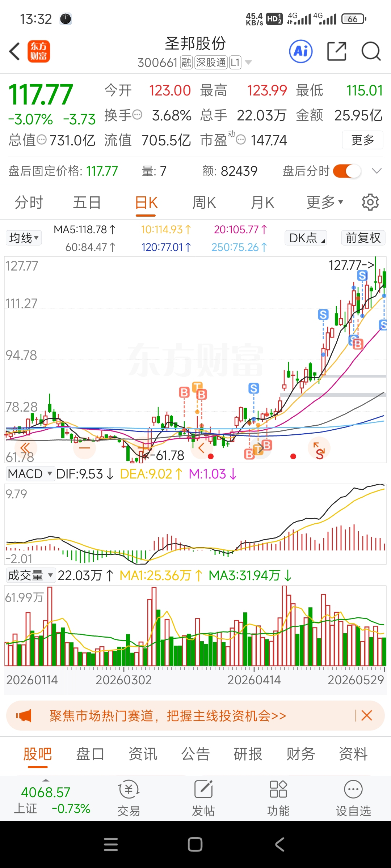Tap MA1:25.36万 volume average value
This screenshot has height=868, width=391.
pos(161,575)
